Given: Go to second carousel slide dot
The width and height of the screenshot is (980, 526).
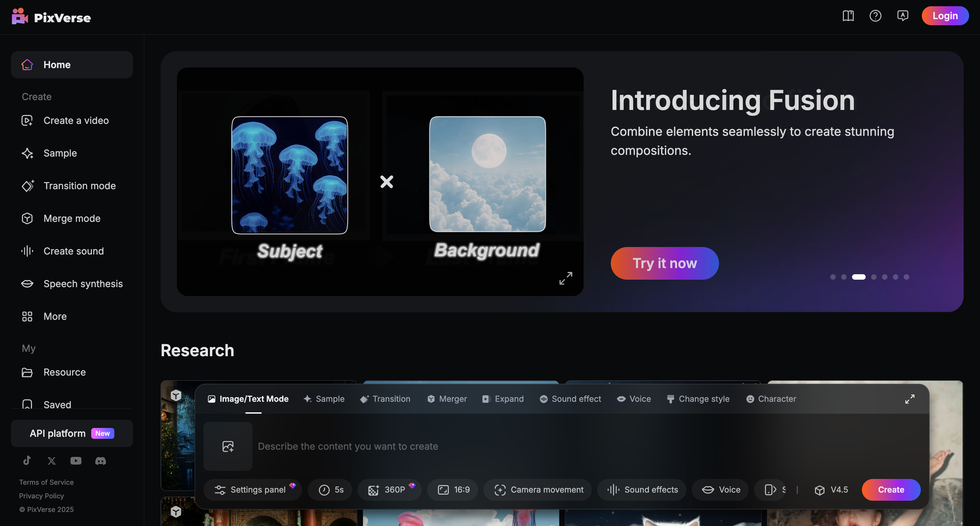Looking at the screenshot, I should 844,277.
